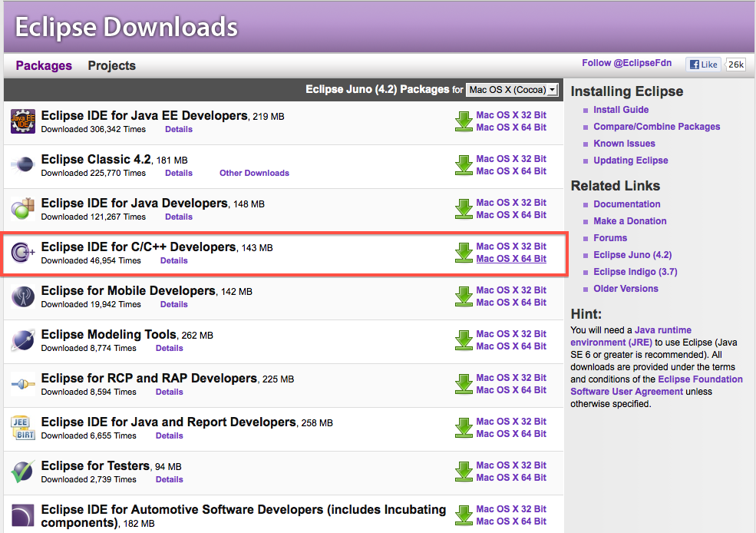This screenshot has width=756, height=533.
Task: Open Compare/Combine Packages link
Action: point(657,127)
